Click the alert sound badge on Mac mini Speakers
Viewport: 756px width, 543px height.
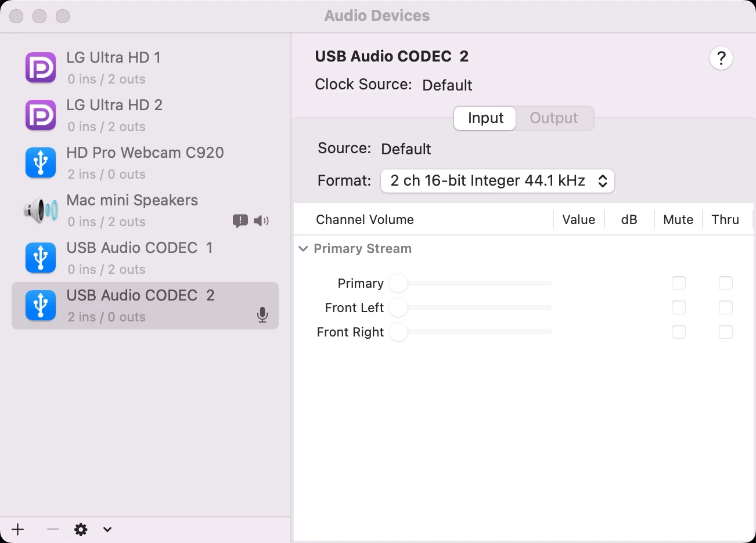[x=240, y=220]
